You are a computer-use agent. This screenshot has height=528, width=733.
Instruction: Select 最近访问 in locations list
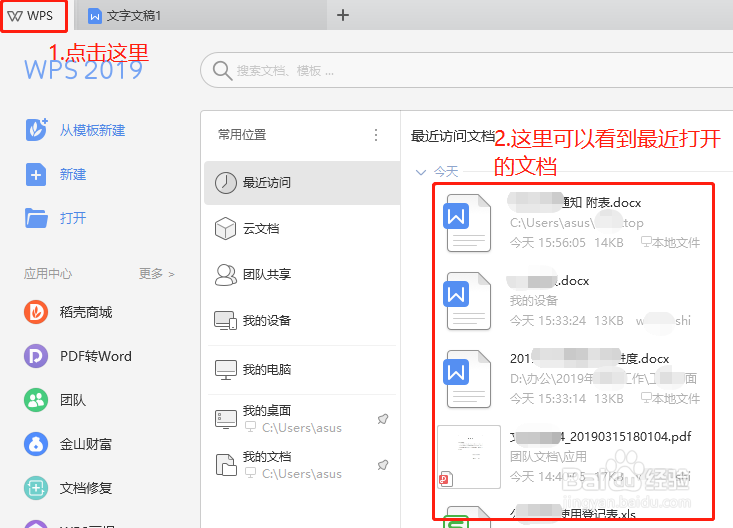coord(302,183)
